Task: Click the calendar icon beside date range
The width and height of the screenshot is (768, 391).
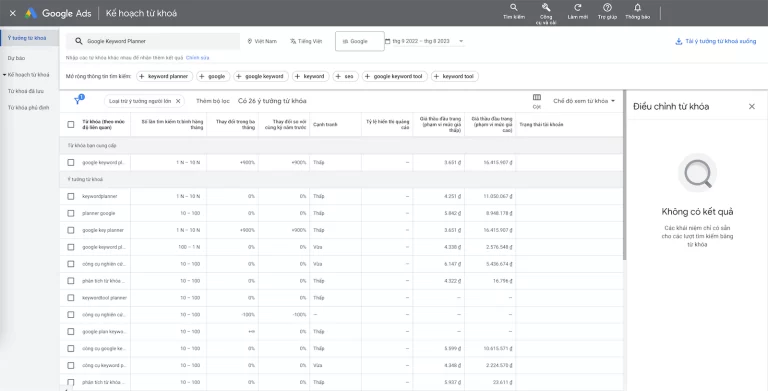Action: 387,41
